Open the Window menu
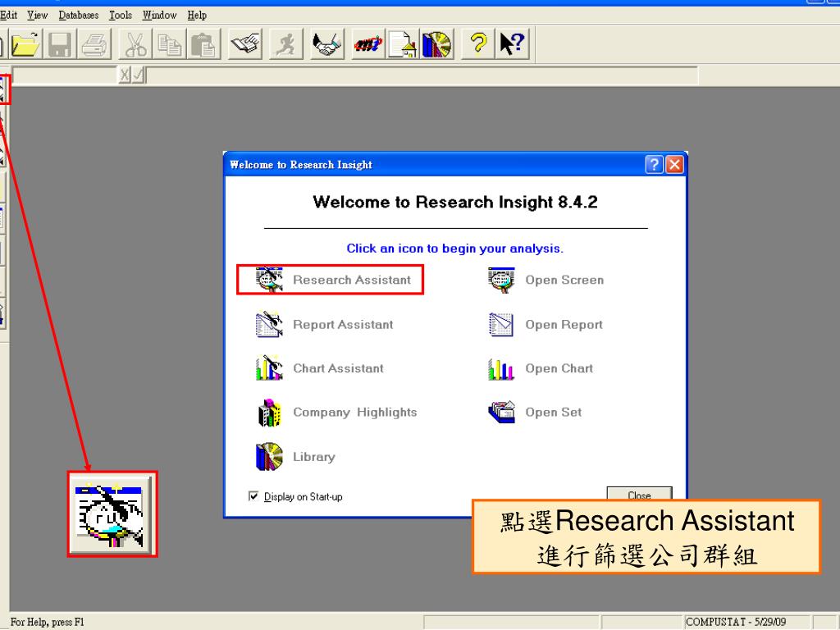The width and height of the screenshot is (840, 630). (x=160, y=15)
